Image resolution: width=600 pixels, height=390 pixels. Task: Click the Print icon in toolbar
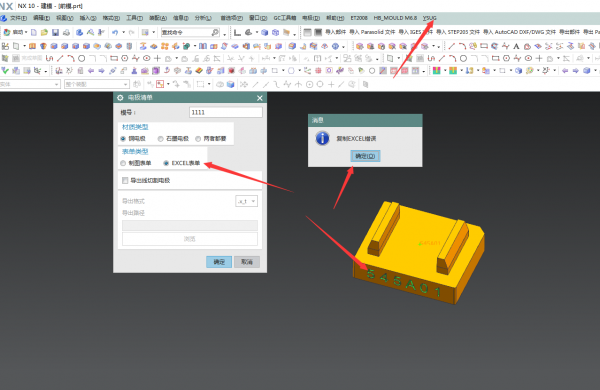[66, 33]
